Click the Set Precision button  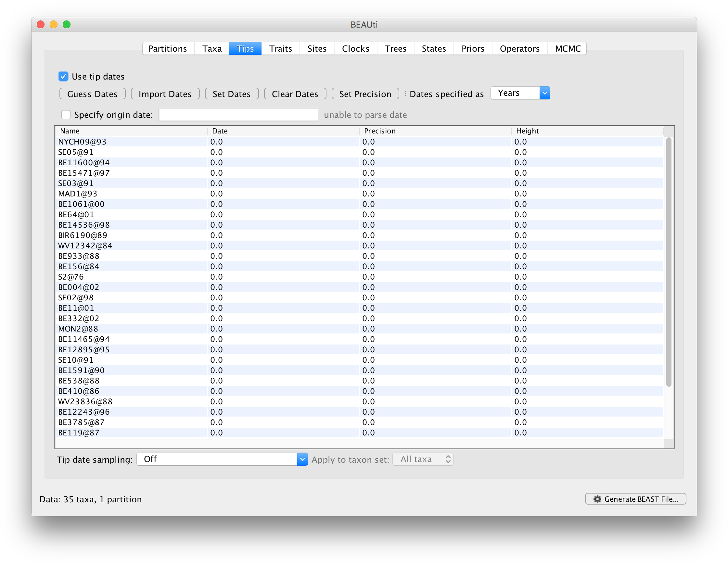pyautogui.click(x=365, y=94)
